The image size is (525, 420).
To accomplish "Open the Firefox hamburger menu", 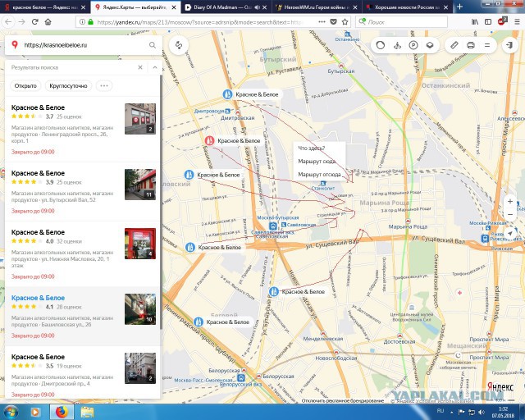I will tap(517, 22).
